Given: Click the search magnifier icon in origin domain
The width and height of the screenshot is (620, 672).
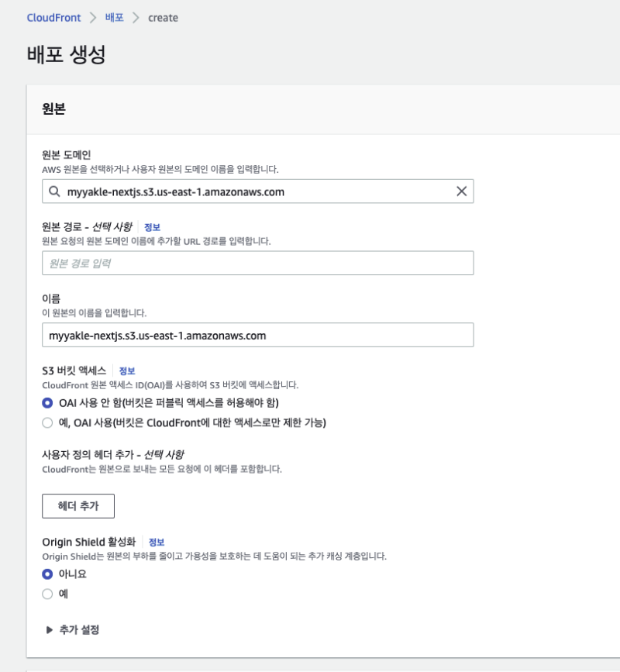Looking at the screenshot, I should click(53, 191).
